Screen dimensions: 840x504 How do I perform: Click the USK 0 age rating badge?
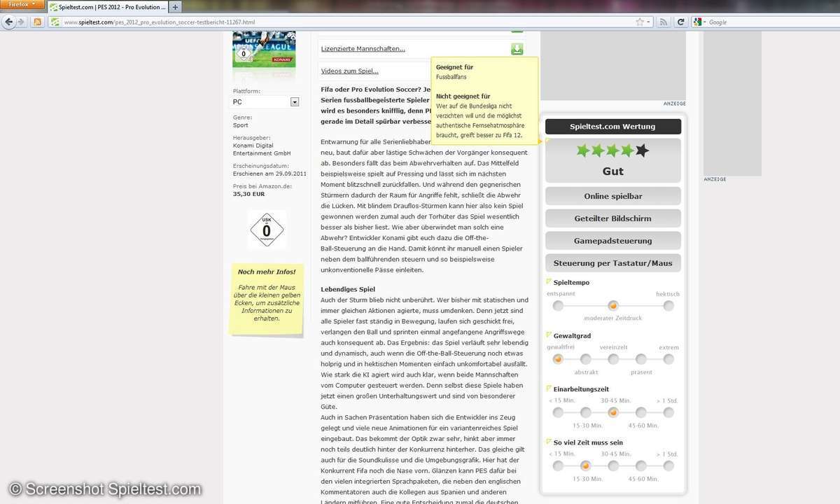(267, 230)
